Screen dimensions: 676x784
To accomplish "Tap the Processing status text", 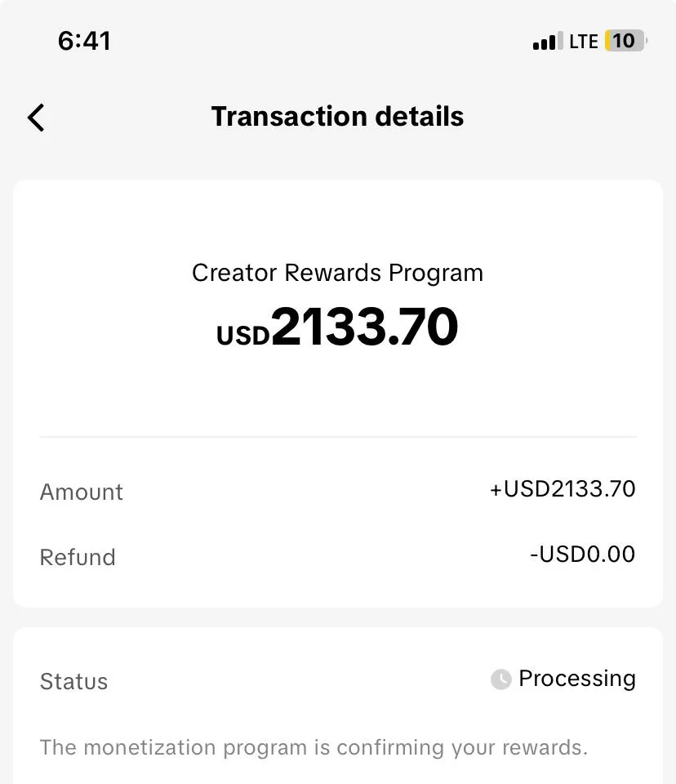I will click(576, 679).
